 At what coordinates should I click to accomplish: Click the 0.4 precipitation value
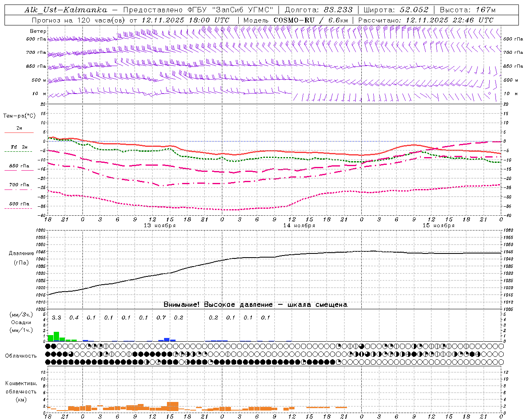pyautogui.click(x=74, y=318)
